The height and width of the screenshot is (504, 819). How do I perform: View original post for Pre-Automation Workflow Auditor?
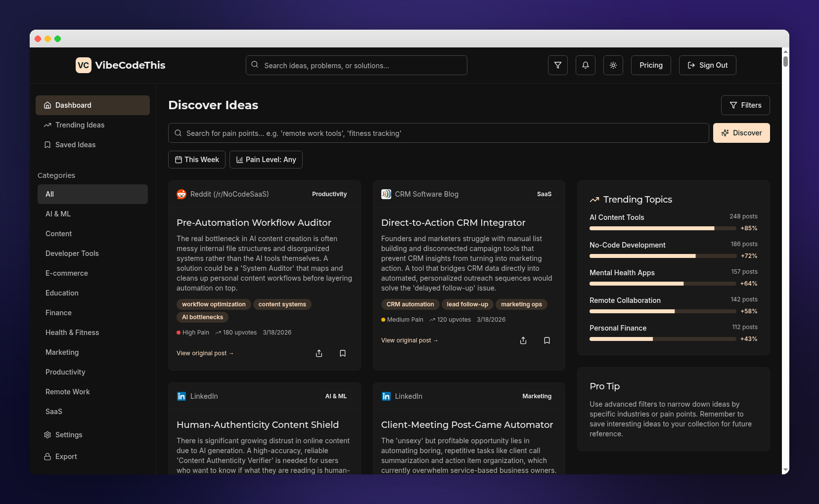(x=205, y=353)
